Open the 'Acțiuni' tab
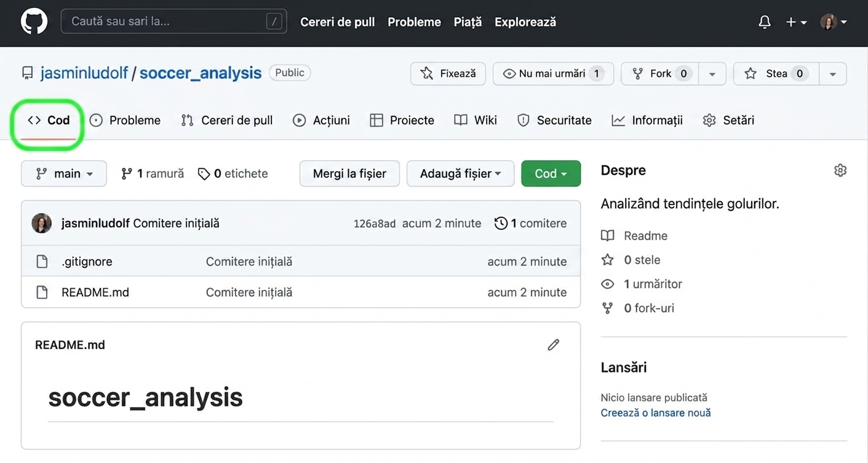The height and width of the screenshot is (463, 868). pos(321,121)
